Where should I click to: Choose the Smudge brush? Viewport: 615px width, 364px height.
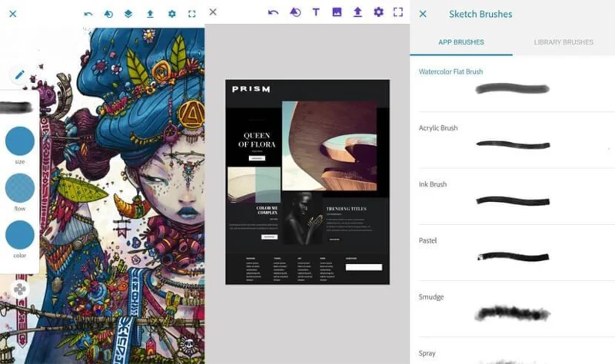tap(512, 313)
